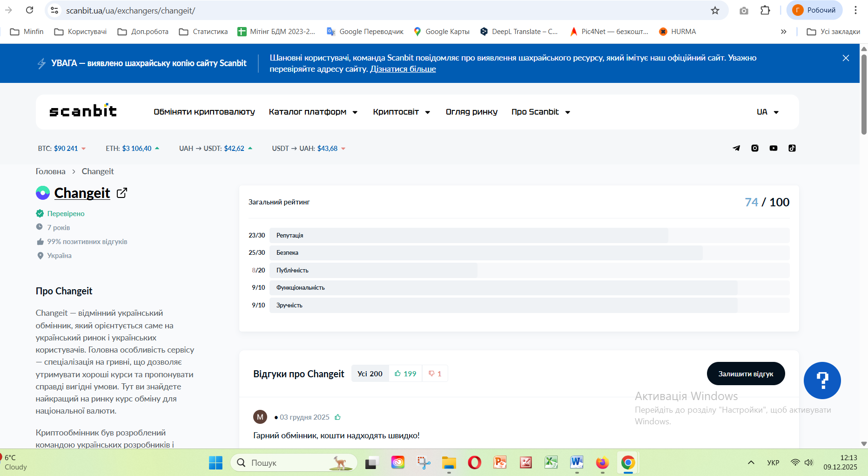Close the fraud warning banner
This screenshot has width=868, height=476.
[x=846, y=58]
